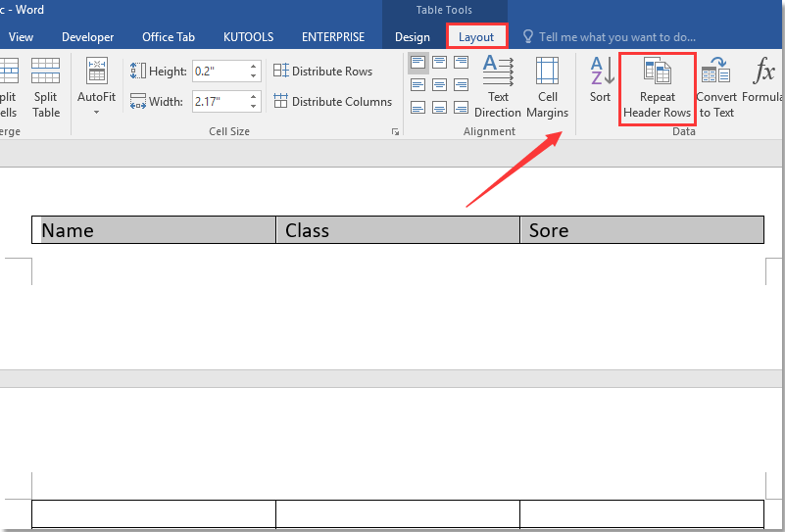Toggle Align Bottom Right alignment
785x532 pixels.
tap(462, 108)
